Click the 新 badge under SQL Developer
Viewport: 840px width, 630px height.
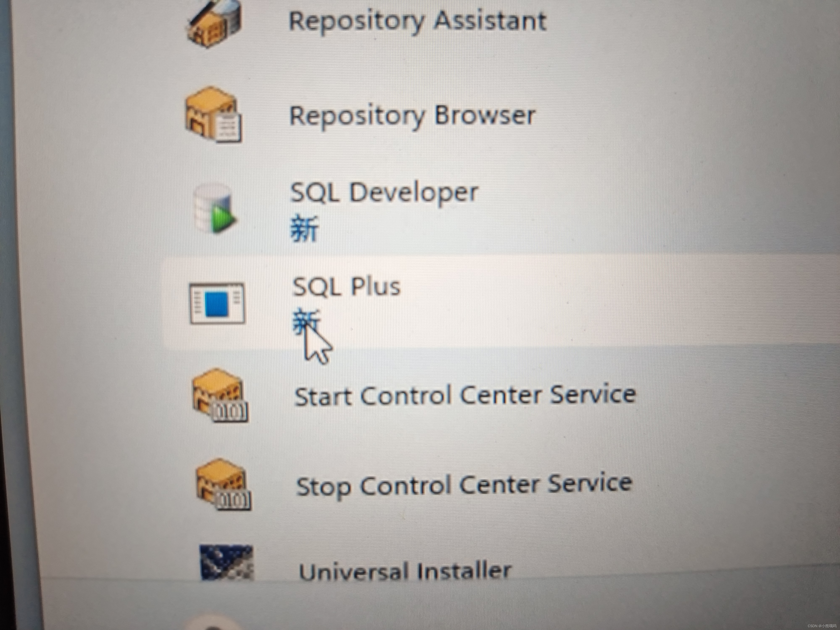point(304,229)
